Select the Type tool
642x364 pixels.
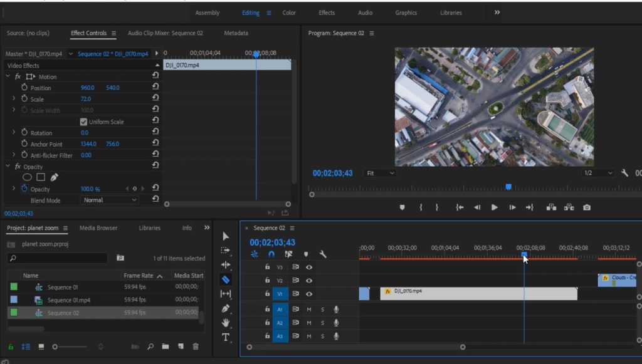click(226, 337)
